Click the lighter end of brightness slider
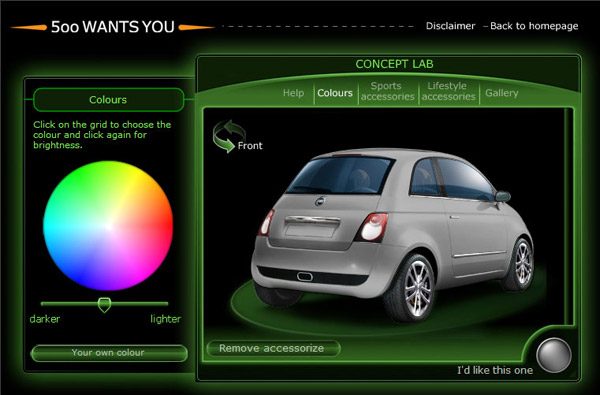This screenshot has width=600, height=395. (x=165, y=304)
